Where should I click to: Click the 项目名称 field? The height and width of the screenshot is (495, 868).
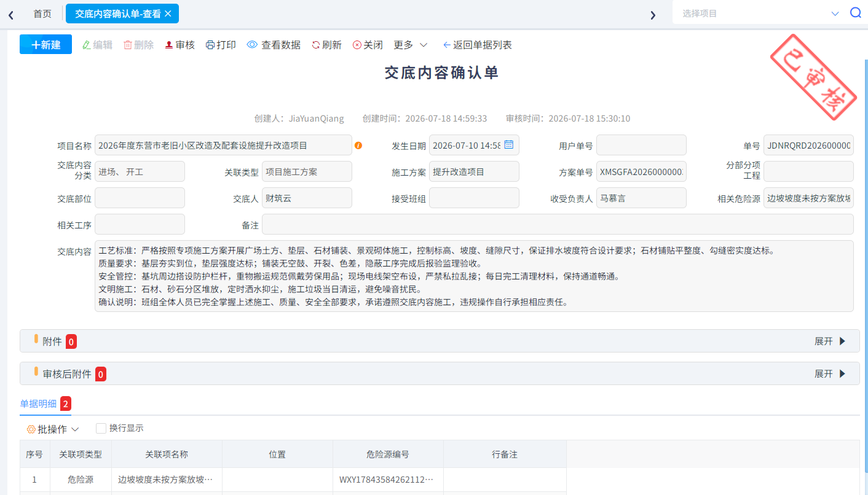pos(223,146)
